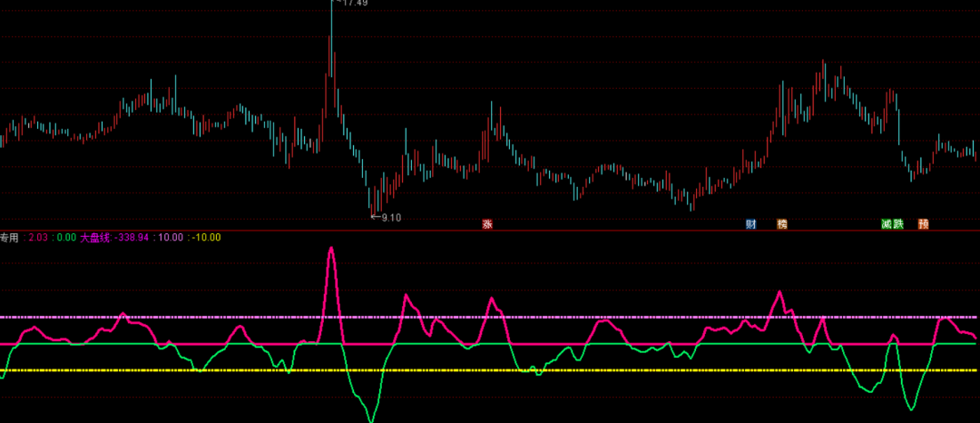Select the 专用 indicator name label
The width and height of the screenshot is (980, 423).
pos(9,238)
